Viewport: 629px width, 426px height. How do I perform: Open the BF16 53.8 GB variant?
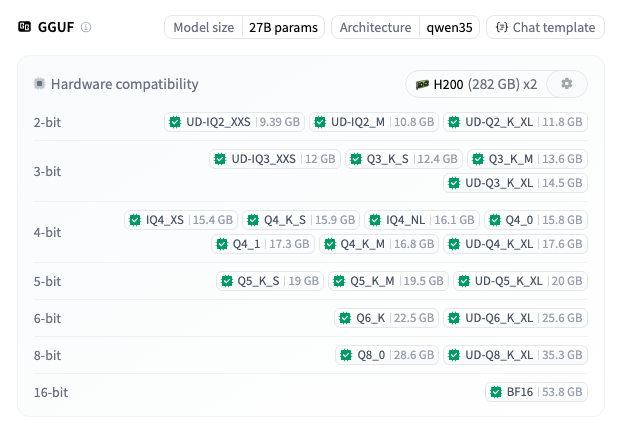[x=536, y=392]
